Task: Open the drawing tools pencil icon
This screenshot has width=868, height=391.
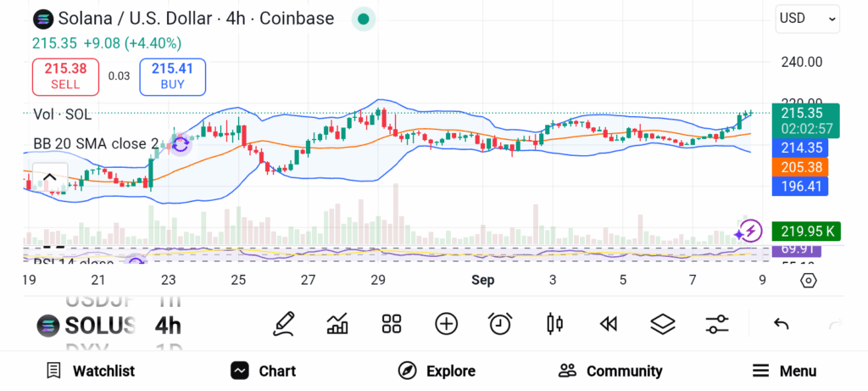Action: [284, 323]
